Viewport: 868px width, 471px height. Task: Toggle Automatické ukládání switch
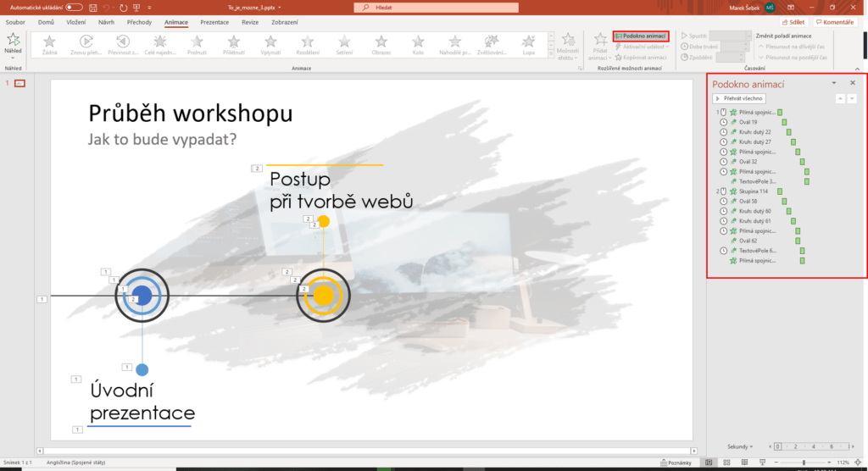75,7
